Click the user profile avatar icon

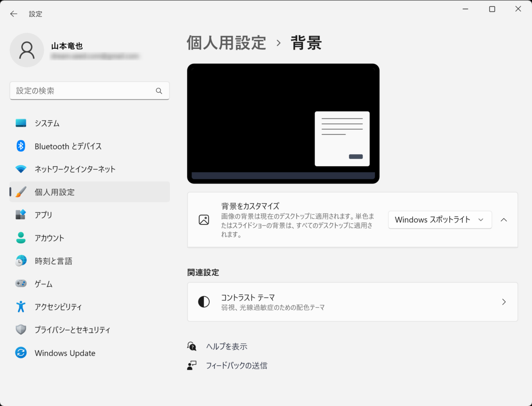click(x=27, y=50)
